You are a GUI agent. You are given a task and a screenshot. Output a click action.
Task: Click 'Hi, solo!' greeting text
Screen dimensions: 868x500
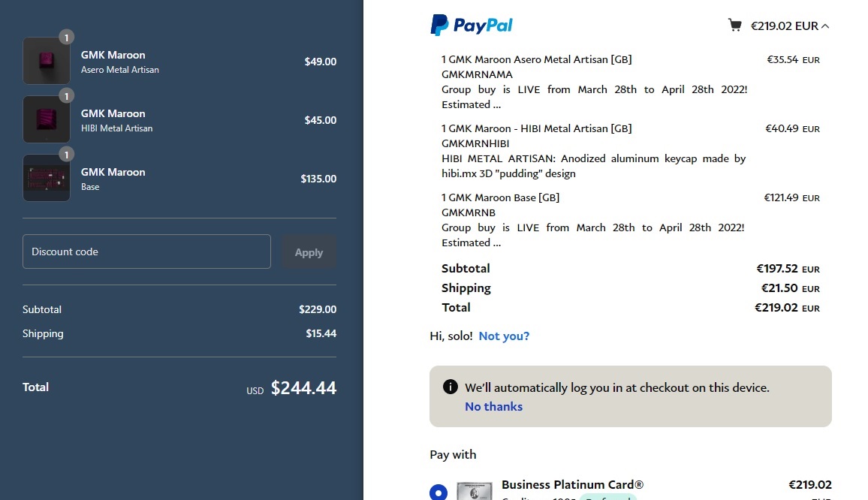click(x=451, y=336)
